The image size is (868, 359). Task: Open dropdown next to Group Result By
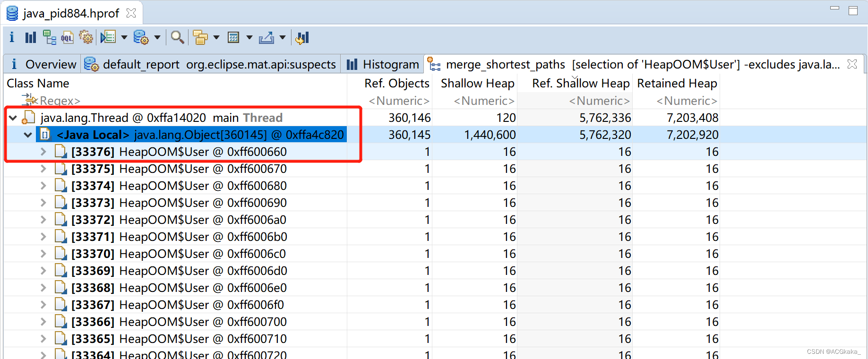[x=216, y=37]
